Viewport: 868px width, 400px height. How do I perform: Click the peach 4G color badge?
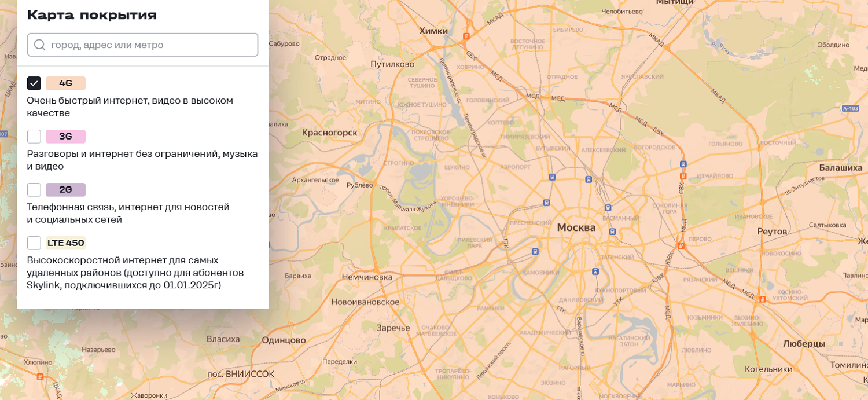[65, 83]
